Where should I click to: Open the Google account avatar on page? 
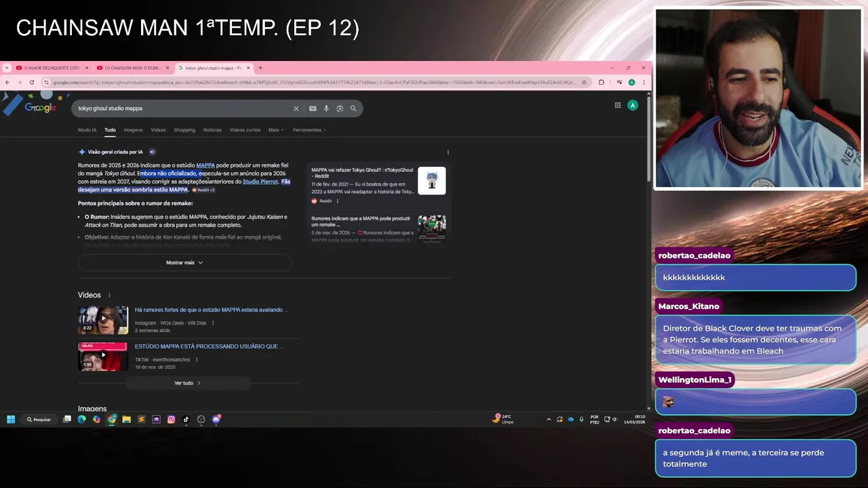633,105
